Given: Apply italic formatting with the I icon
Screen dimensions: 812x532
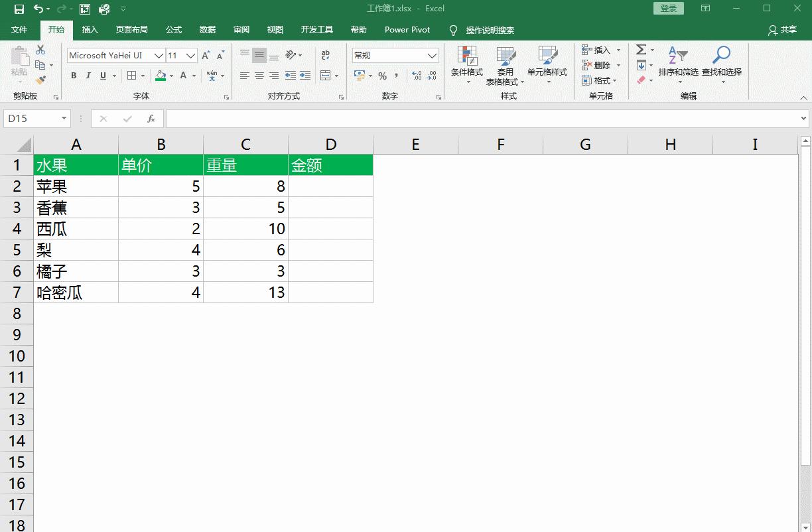Looking at the screenshot, I should pos(88,76).
